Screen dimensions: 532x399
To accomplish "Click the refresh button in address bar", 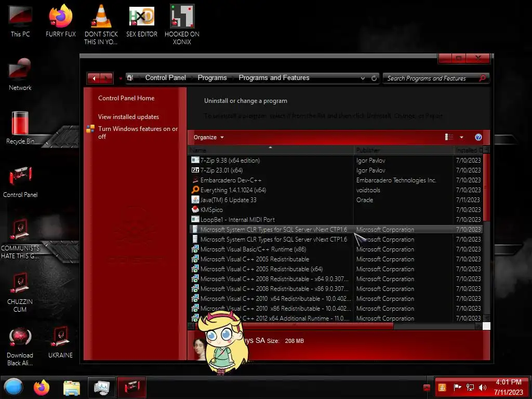I will [374, 78].
